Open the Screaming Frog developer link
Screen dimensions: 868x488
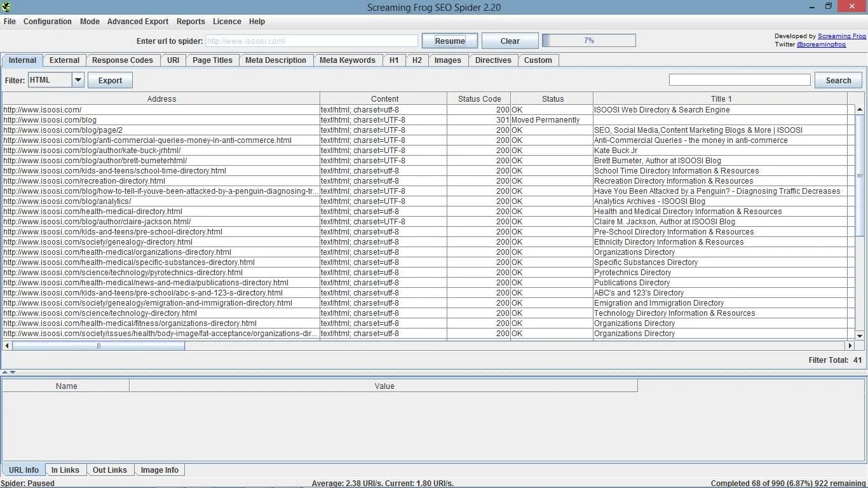tap(842, 36)
